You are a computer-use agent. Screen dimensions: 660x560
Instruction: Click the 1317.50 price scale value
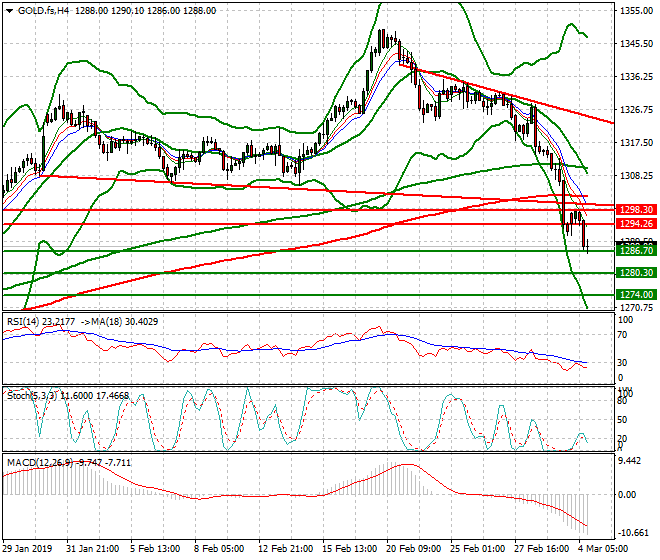point(636,143)
